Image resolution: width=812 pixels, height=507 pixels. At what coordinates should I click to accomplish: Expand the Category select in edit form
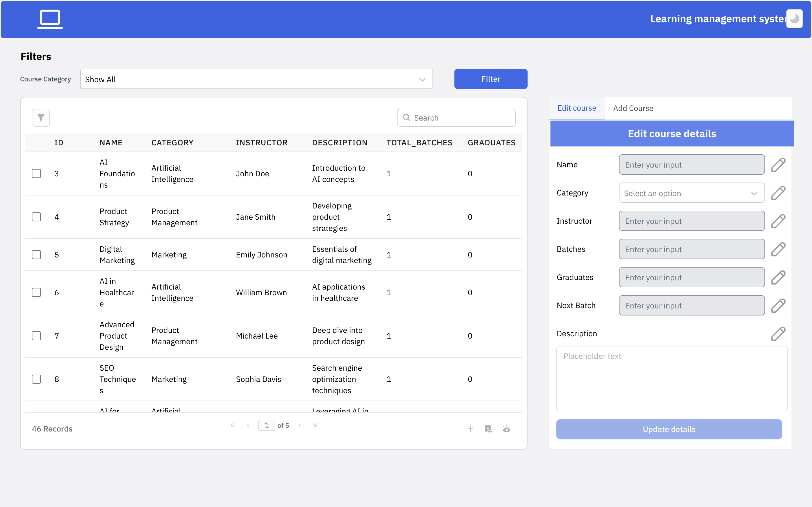(x=691, y=193)
